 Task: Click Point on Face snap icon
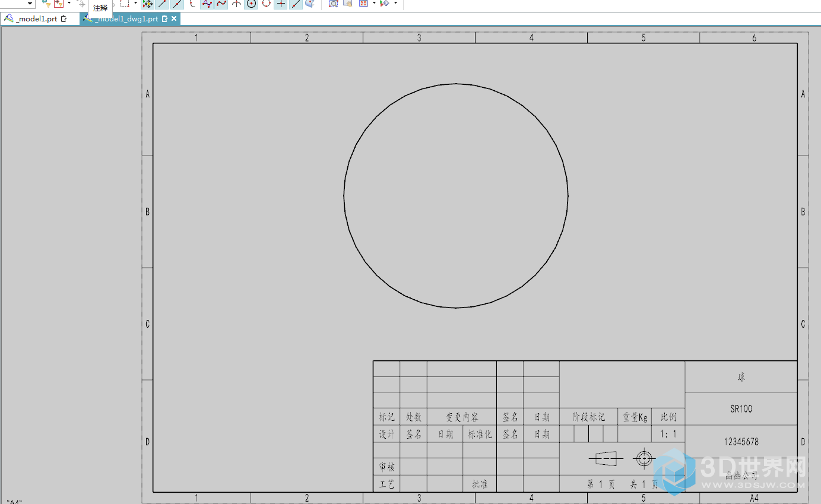309,4
